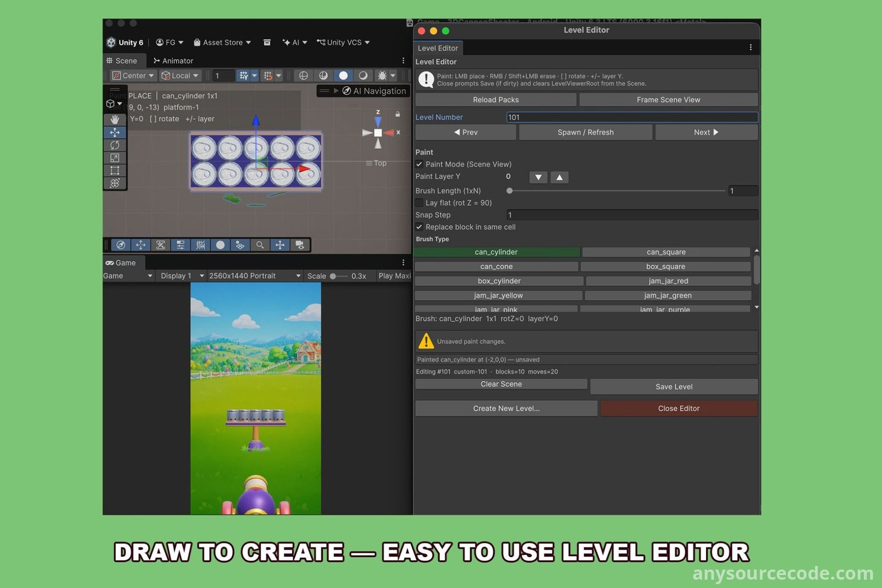This screenshot has height=588, width=882.
Task: Open the package archive icon beside Asset Store
Action: click(x=267, y=42)
